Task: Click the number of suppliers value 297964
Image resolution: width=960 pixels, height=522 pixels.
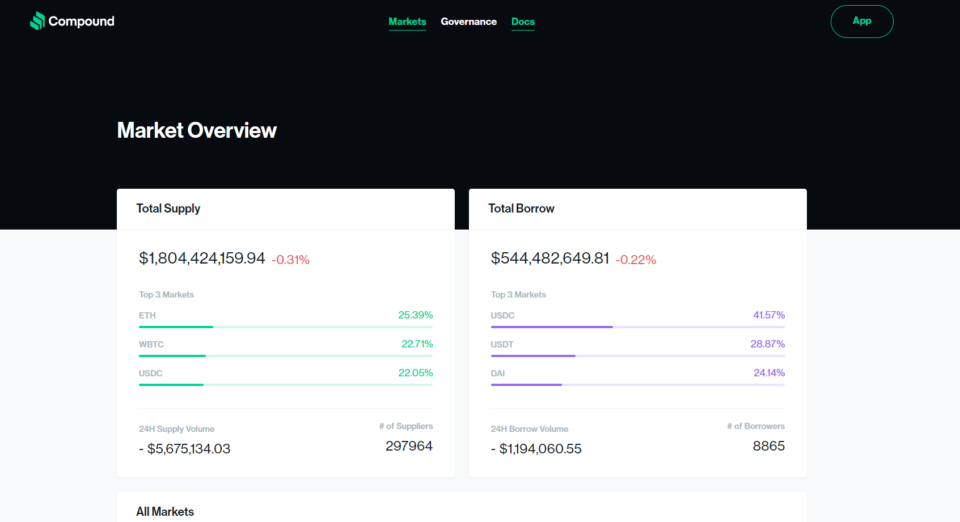Action: (x=409, y=446)
